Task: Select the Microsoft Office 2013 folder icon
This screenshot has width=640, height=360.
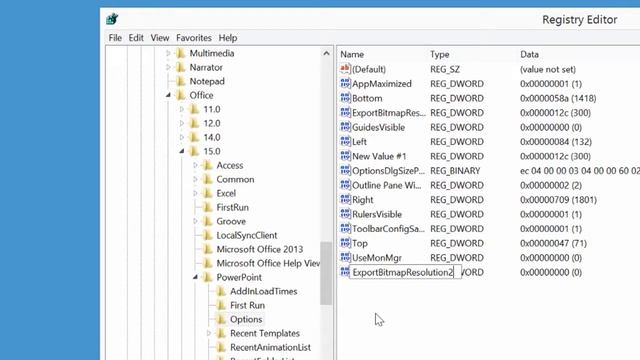Action: coord(208,249)
